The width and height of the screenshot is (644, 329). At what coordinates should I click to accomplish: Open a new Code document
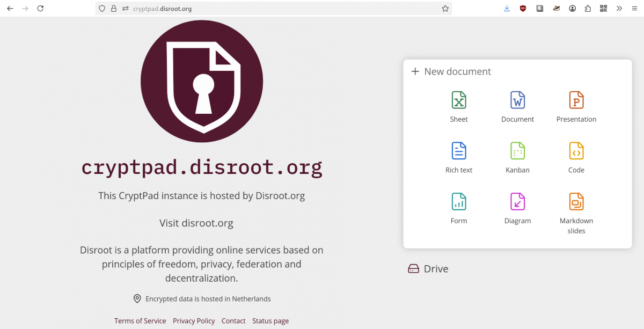(576, 156)
